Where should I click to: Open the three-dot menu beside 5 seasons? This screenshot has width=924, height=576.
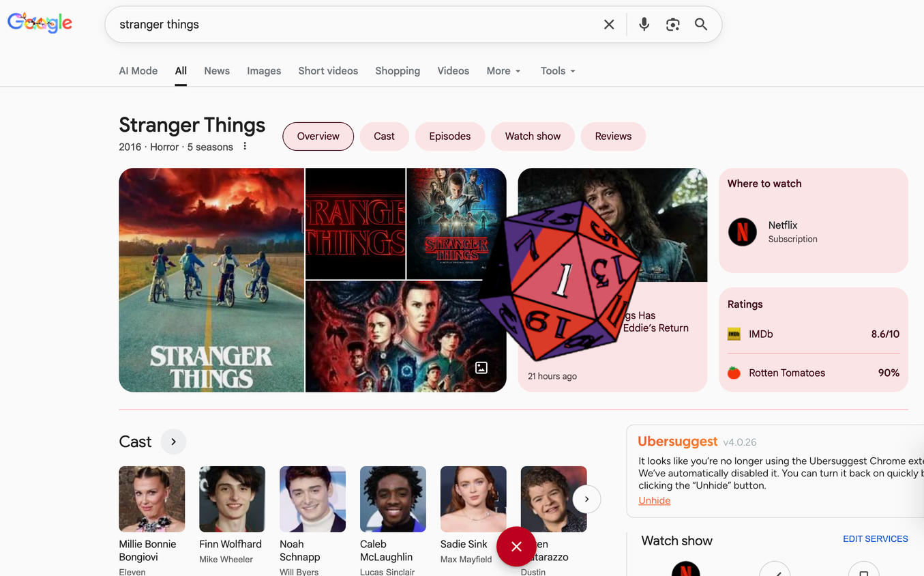245,146
